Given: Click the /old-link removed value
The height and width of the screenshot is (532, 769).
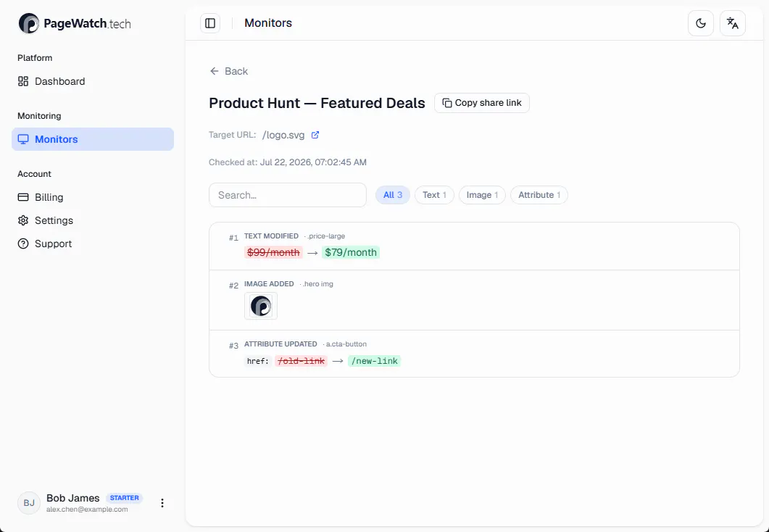Looking at the screenshot, I should coord(301,362).
